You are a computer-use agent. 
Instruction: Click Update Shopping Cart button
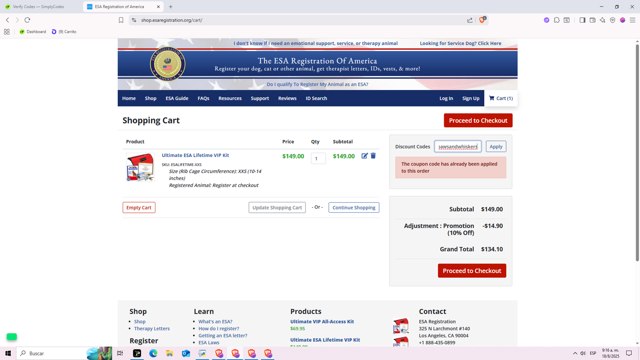coord(277,207)
